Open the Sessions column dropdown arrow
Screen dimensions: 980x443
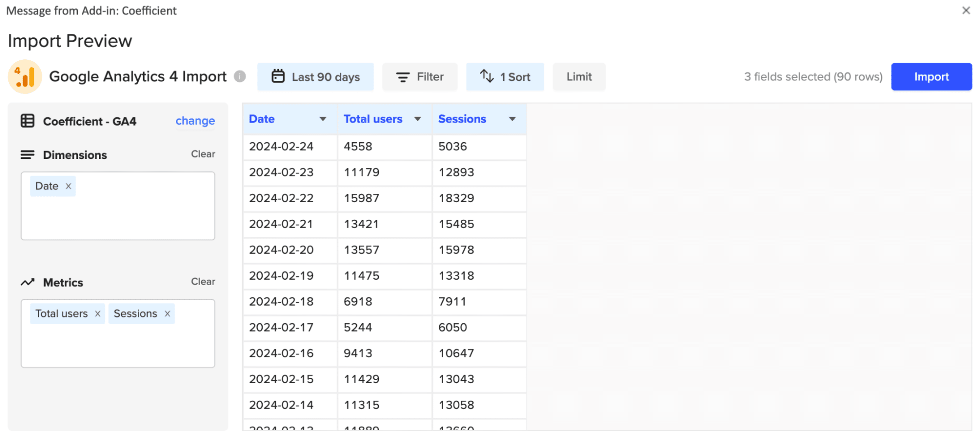click(512, 119)
